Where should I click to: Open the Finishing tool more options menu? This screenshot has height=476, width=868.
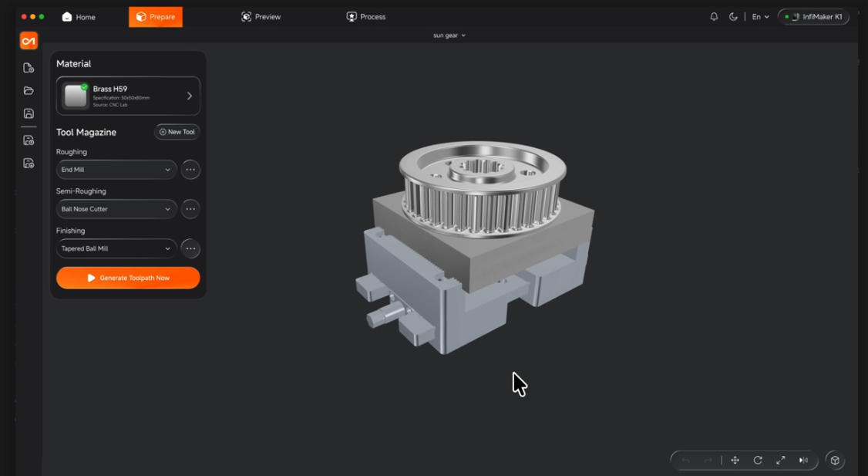click(190, 248)
